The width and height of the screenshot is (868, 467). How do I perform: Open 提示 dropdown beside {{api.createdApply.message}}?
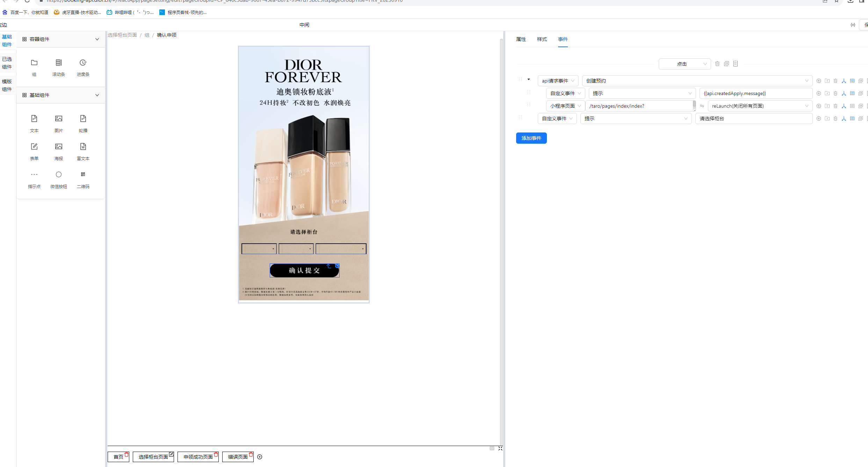click(x=642, y=93)
